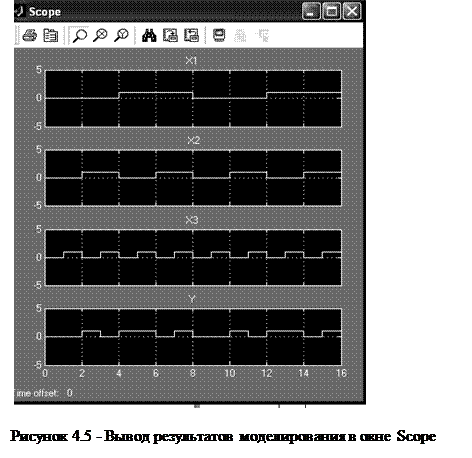
Task: Toggle the Floating scope icon
Action: 219,35
